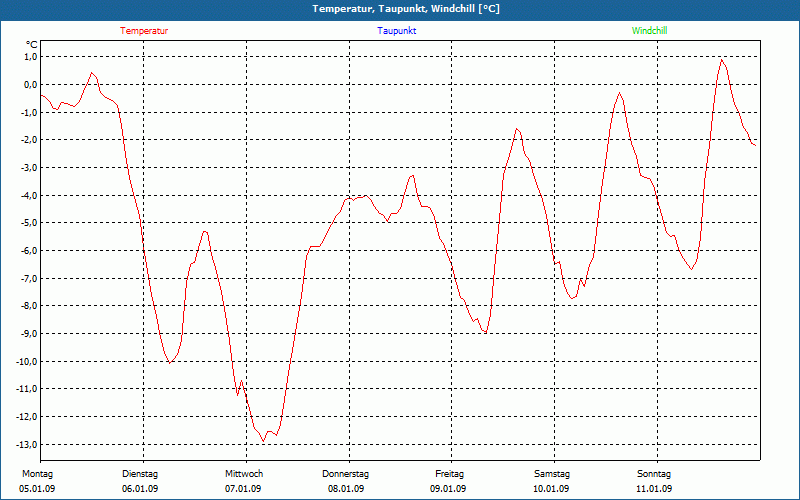
Task: Click the date 07.01.09
Action: [x=243, y=489]
